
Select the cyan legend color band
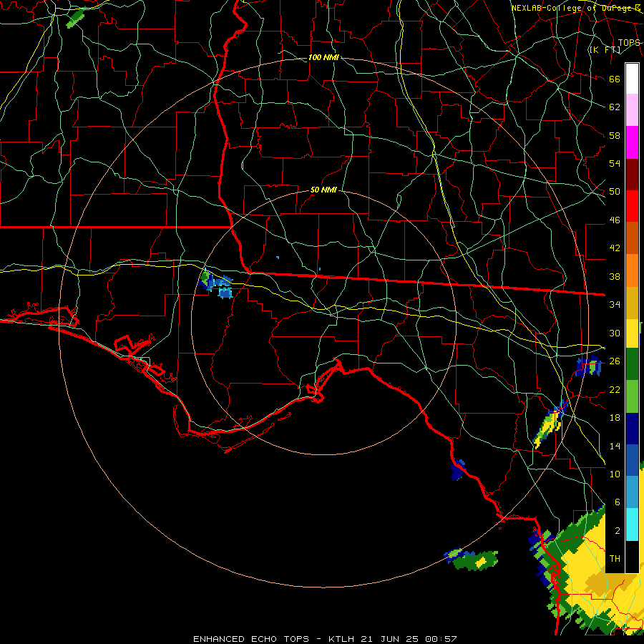[x=632, y=525]
